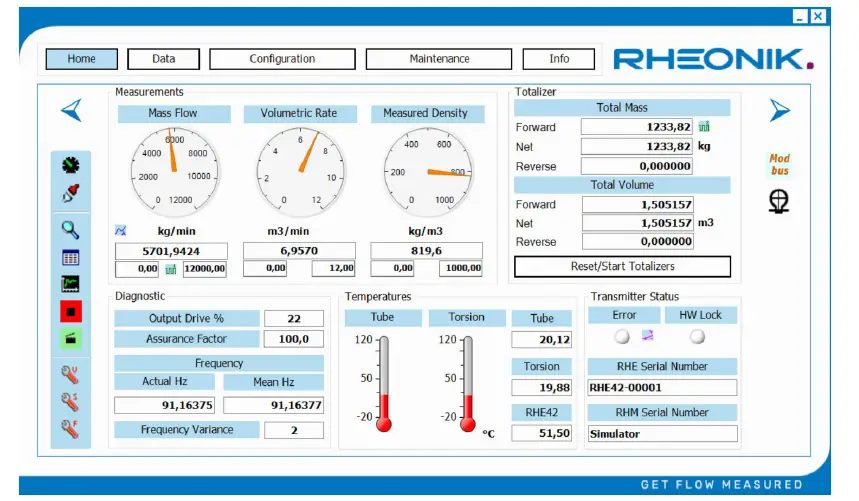Viewport: 859px width, 501px height.
Task: Click the magnifying glass search icon
Action: pos(70,230)
